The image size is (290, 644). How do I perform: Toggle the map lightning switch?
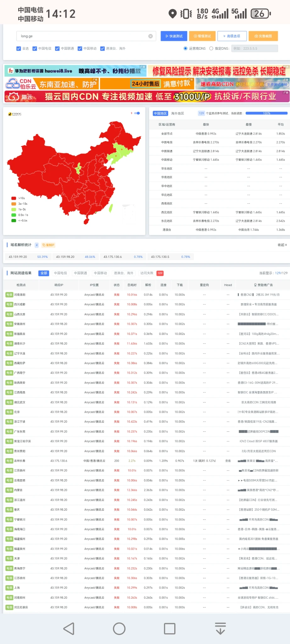pyautogui.click(x=137, y=113)
